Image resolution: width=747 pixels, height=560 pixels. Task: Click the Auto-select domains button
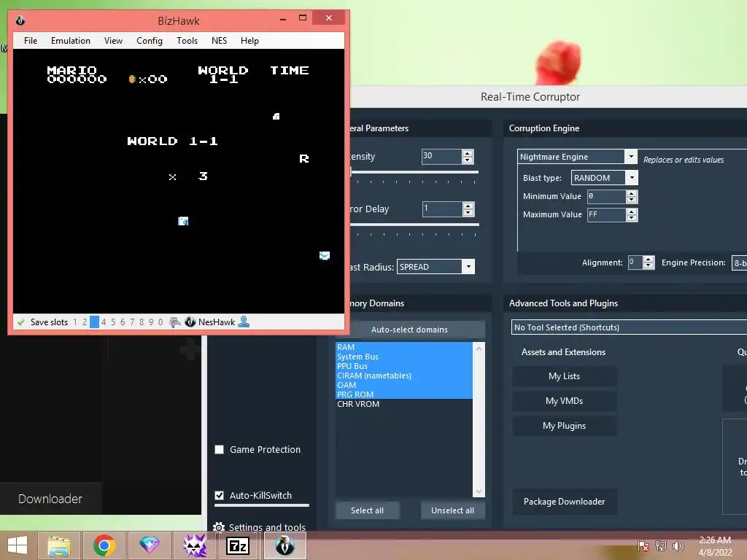(409, 330)
